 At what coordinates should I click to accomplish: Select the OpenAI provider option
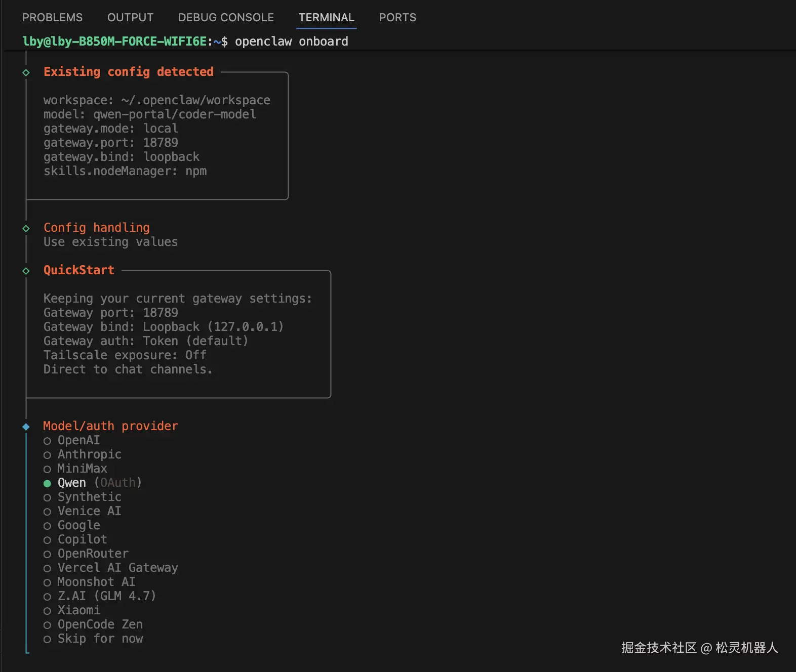[72, 440]
